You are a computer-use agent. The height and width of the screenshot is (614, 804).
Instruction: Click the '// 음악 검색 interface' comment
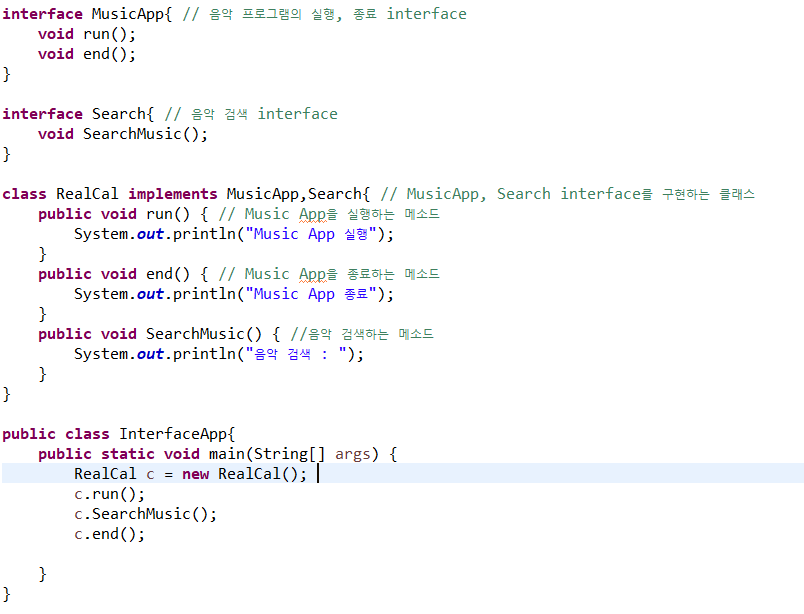251,114
